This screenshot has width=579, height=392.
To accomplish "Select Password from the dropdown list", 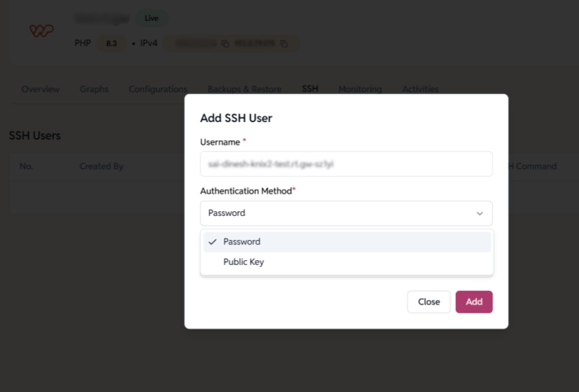I will 242,242.
